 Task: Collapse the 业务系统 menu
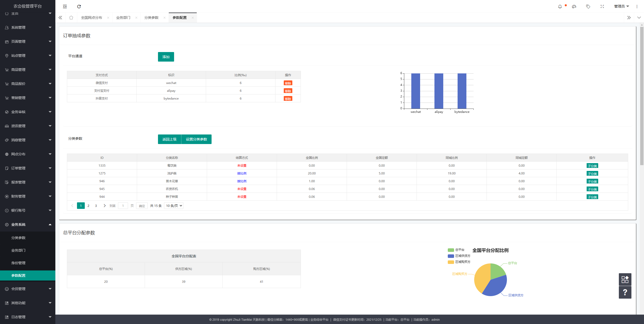(28, 224)
